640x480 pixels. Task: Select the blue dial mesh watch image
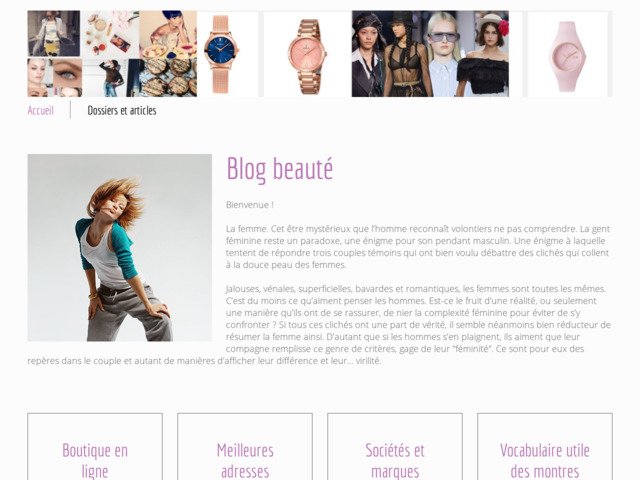point(221,54)
